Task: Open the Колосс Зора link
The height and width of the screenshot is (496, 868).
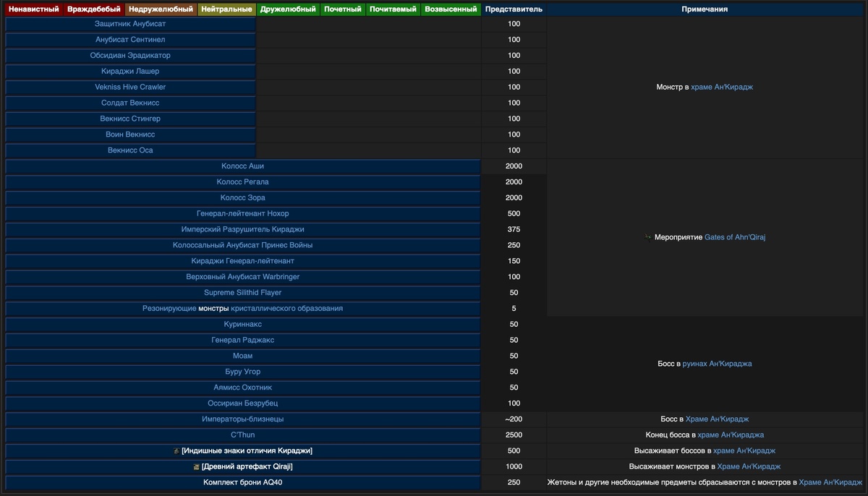Action: (242, 198)
